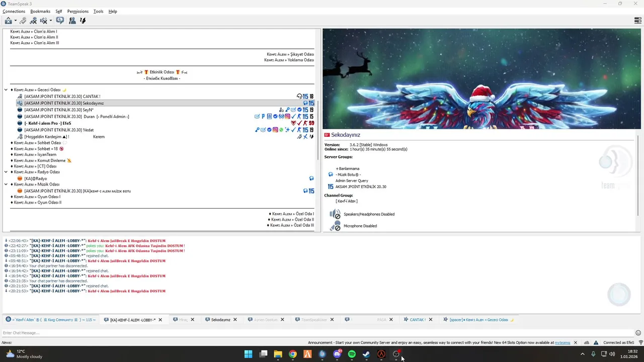Screen dimensions: 644x362
Task: Click the Speakers/Headphones Disabled icon in the info panel
Action: pos(335,214)
